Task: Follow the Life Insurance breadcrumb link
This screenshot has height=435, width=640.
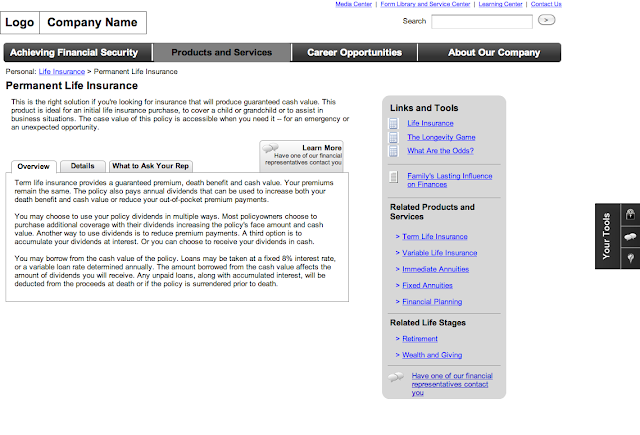Action: (x=62, y=72)
